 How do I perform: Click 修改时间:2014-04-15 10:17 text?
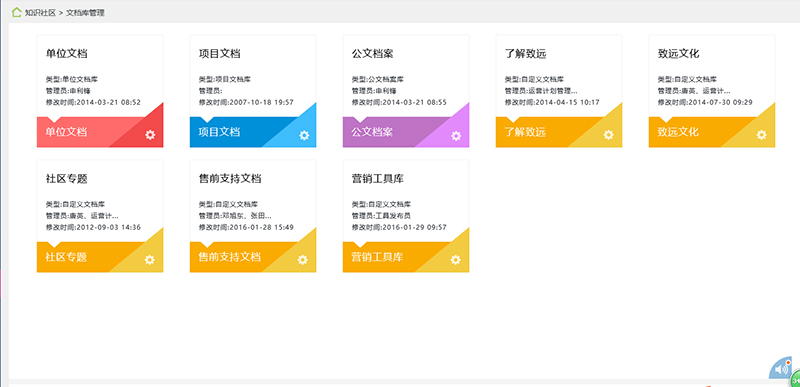553,102
